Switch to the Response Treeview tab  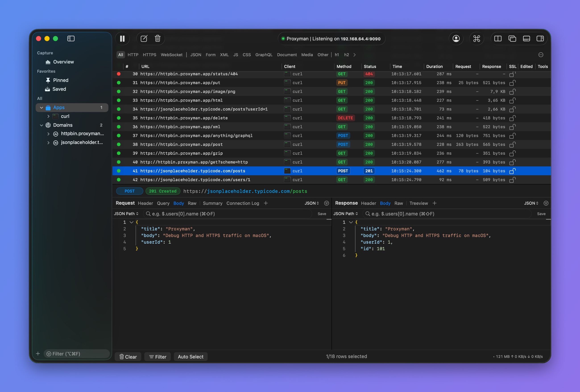418,203
